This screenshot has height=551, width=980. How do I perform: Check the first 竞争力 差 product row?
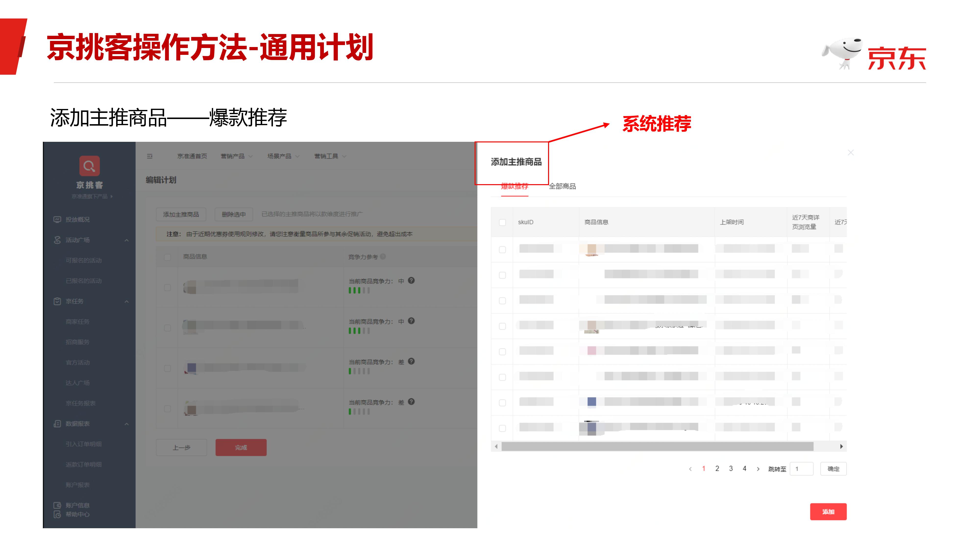pyautogui.click(x=167, y=368)
